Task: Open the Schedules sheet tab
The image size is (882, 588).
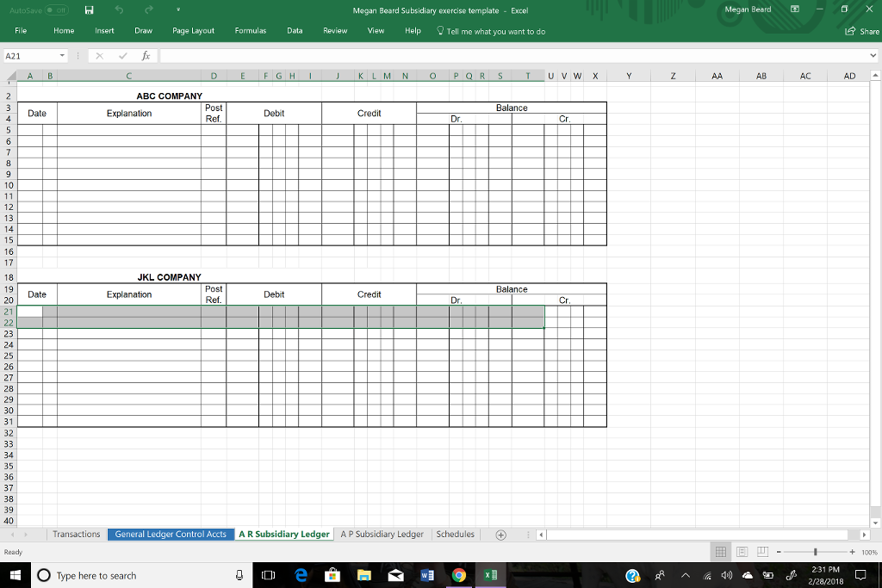Action: [x=455, y=534]
